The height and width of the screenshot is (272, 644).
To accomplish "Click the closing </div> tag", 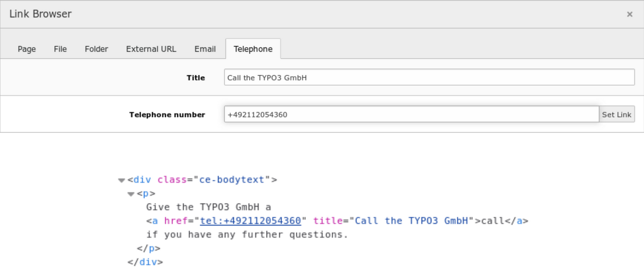I will coord(145,262).
